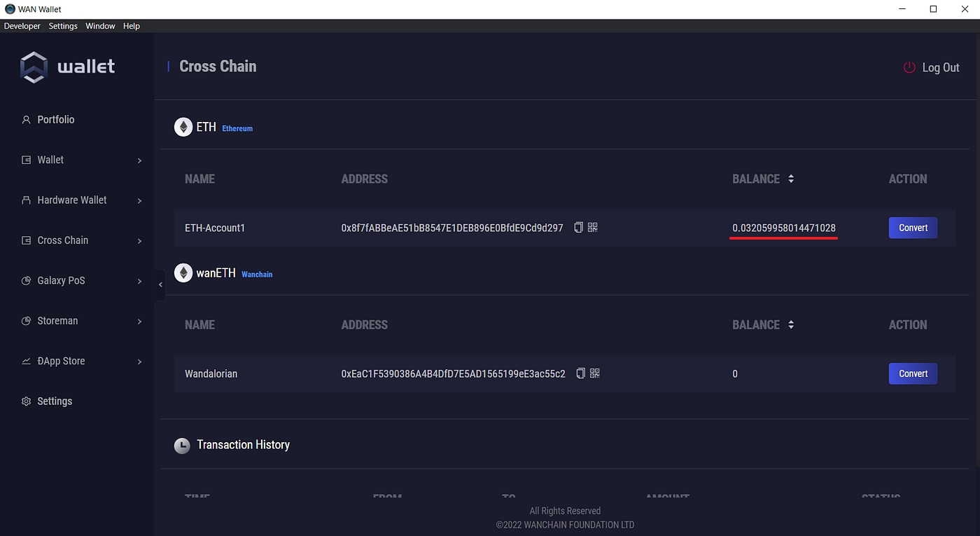Show QR code for ETH-Account1 address
This screenshot has width=980, height=536.
tap(593, 228)
